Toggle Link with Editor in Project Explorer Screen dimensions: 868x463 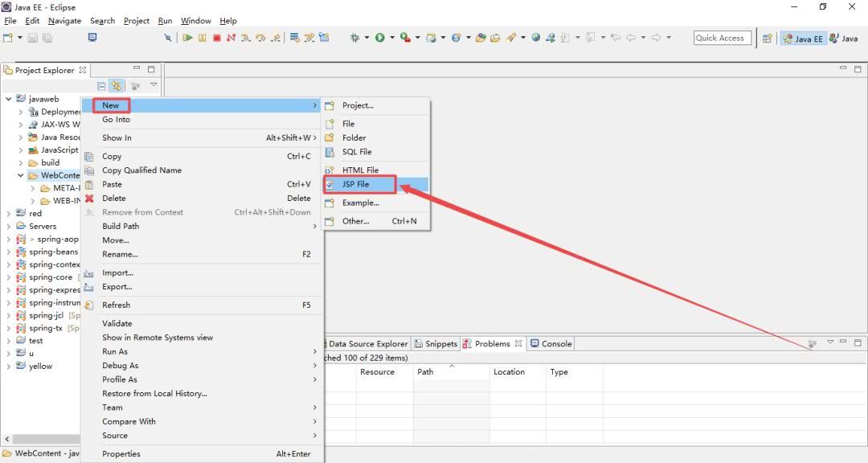(116, 86)
